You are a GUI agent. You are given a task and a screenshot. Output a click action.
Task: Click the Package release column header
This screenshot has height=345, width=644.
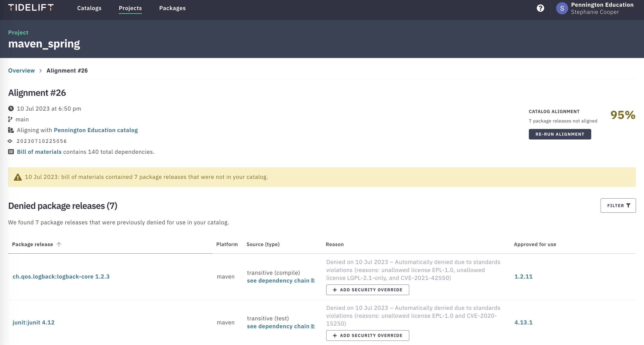[32, 244]
